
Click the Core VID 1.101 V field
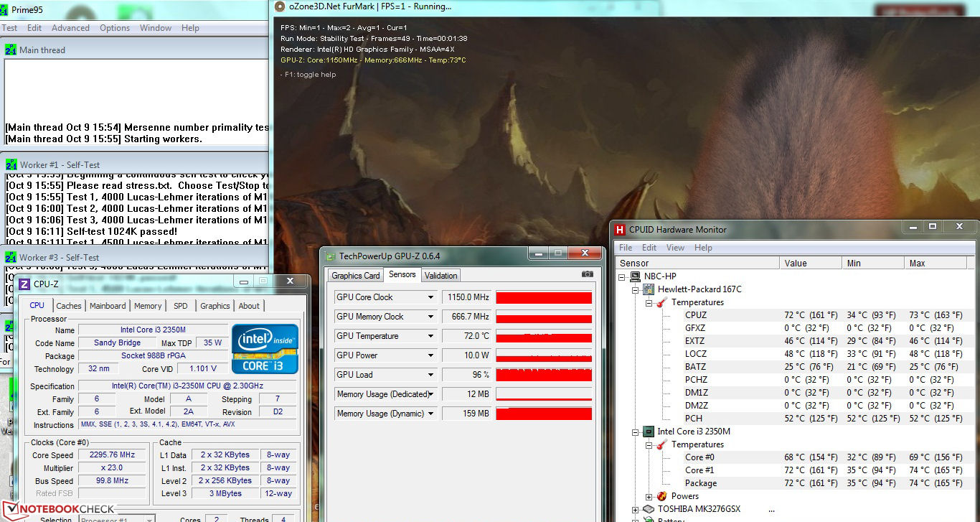203,369
